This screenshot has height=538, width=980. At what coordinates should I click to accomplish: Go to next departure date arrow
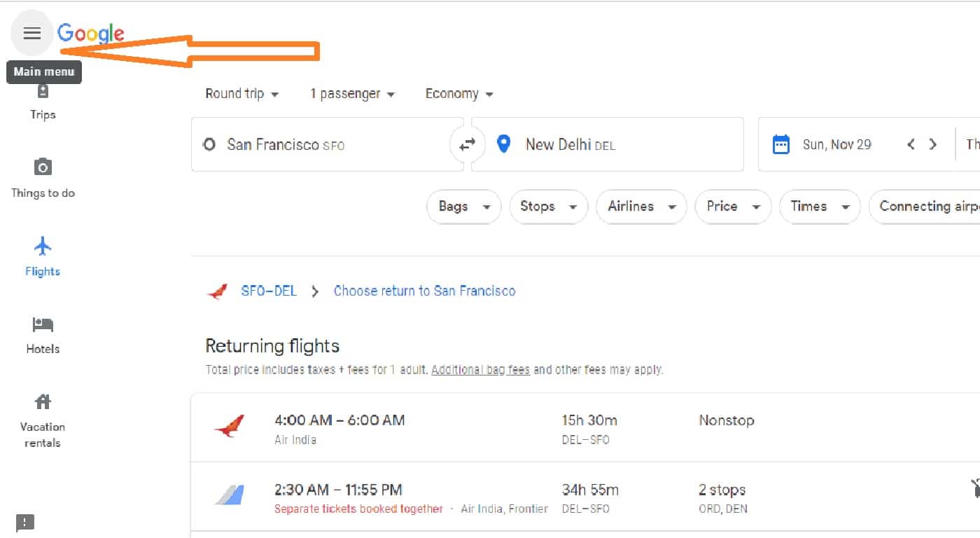tap(932, 144)
